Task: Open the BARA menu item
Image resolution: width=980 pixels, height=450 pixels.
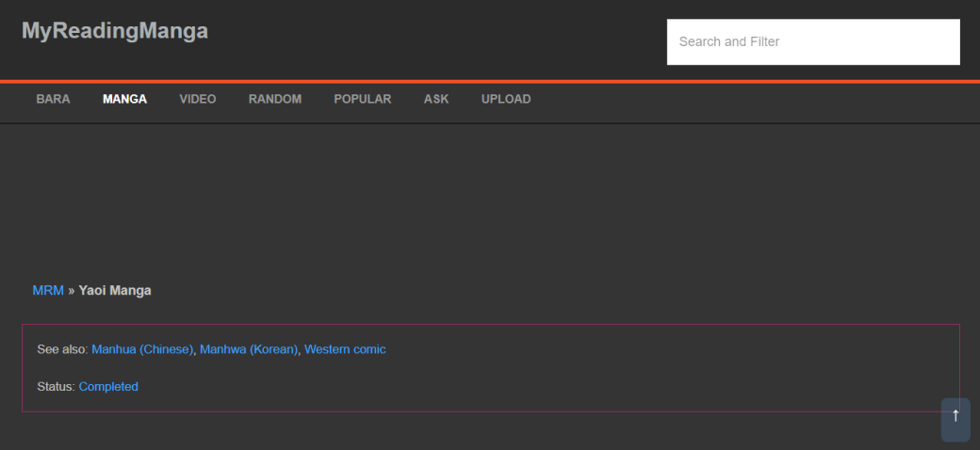Action: pyautogui.click(x=53, y=99)
